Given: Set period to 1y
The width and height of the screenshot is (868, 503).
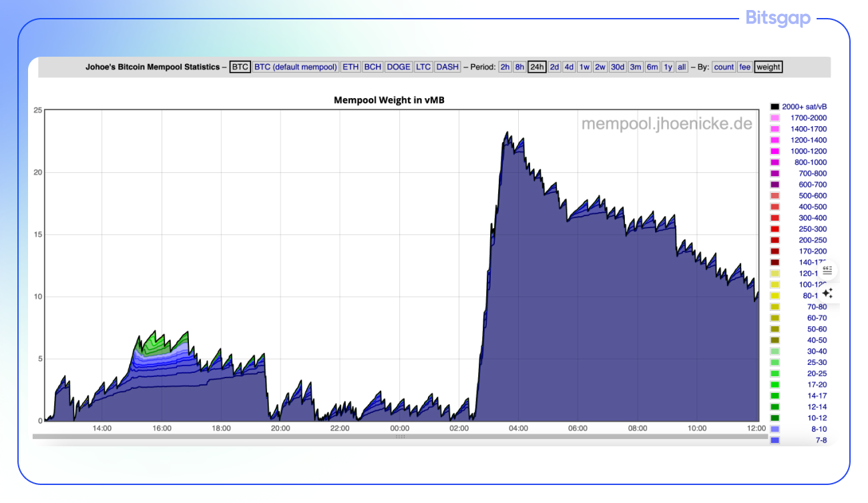Looking at the screenshot, I should (x=668, y=67).
